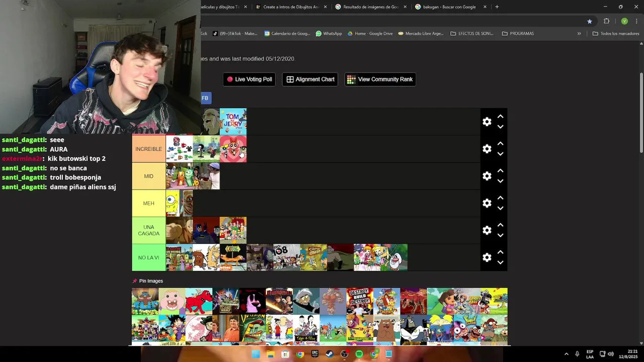Open settings gear for the Tom and Jerry row
The image size is (644, 362).
pyautogui.click(x=487, y=122)
